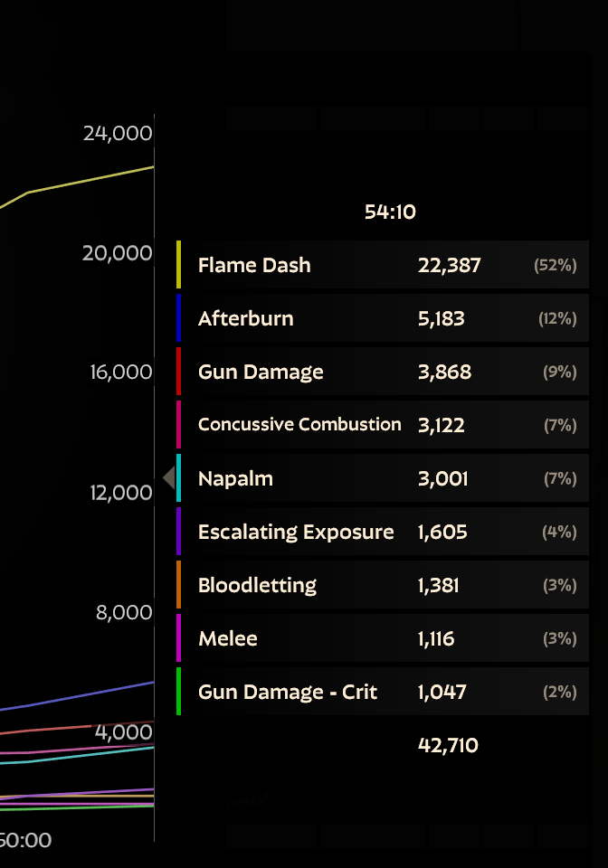Click the gray arrow pointer beside Napalm
The image size is (608, 868).
coord(169,477)
